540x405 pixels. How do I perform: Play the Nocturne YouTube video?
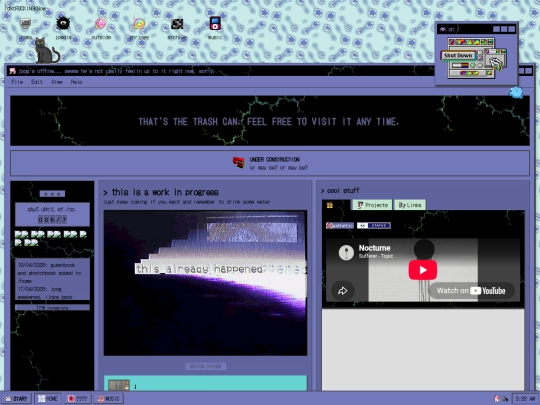[x=423, y=270]
